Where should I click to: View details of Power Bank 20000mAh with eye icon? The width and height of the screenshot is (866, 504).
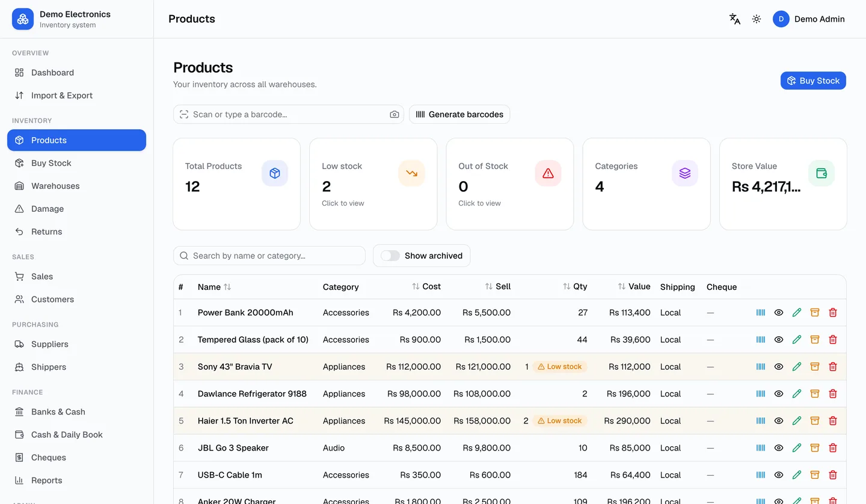[x=779, y=313]
